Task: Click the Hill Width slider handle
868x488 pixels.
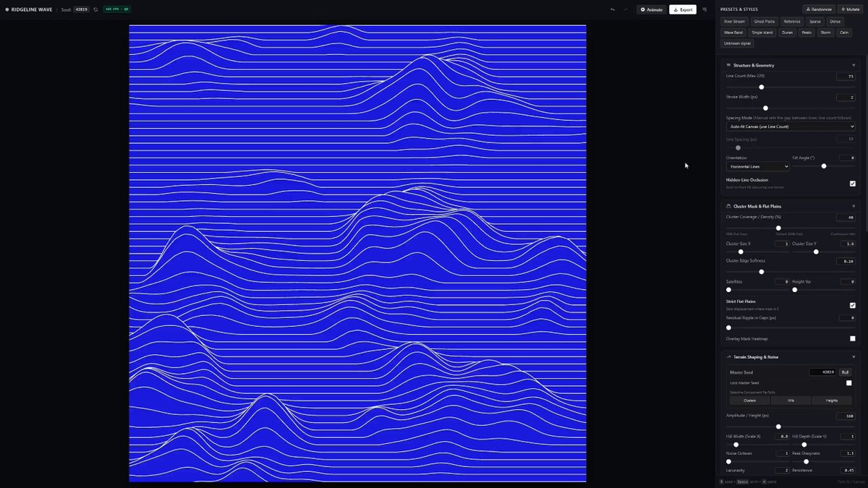Action: [x=736, y=445]
